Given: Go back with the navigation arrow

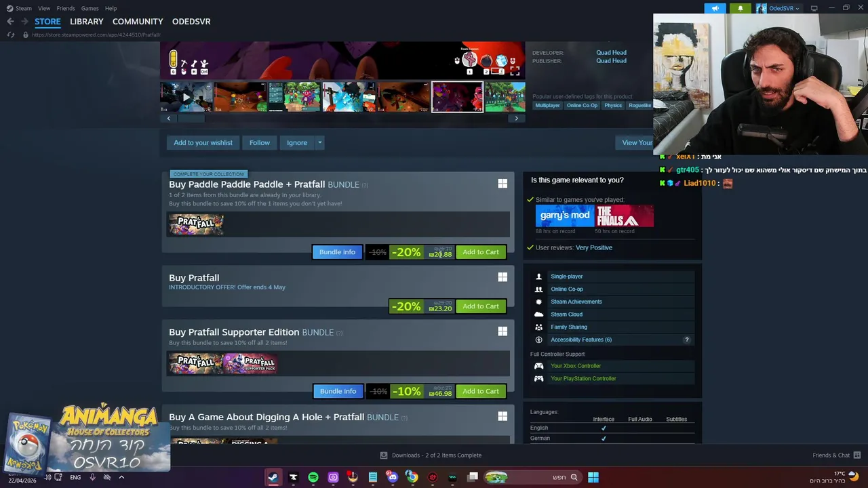Looking at the screenshot, I should click(10, 22).
